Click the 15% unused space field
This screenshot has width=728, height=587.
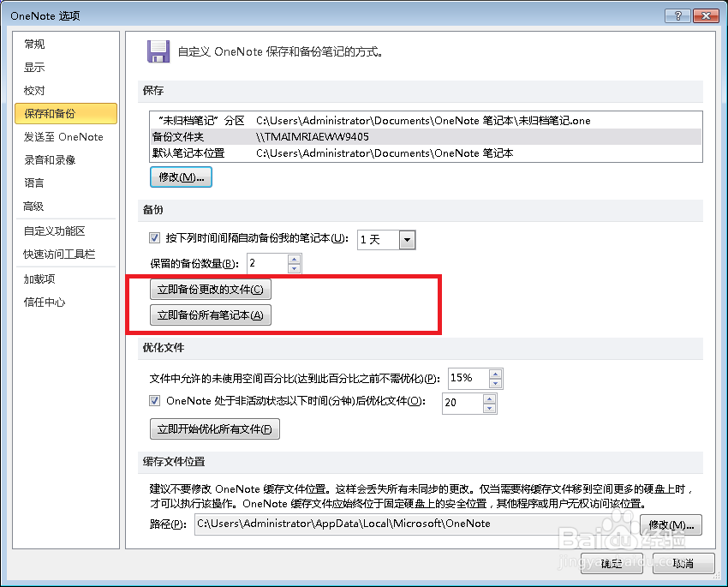[468, 378]
